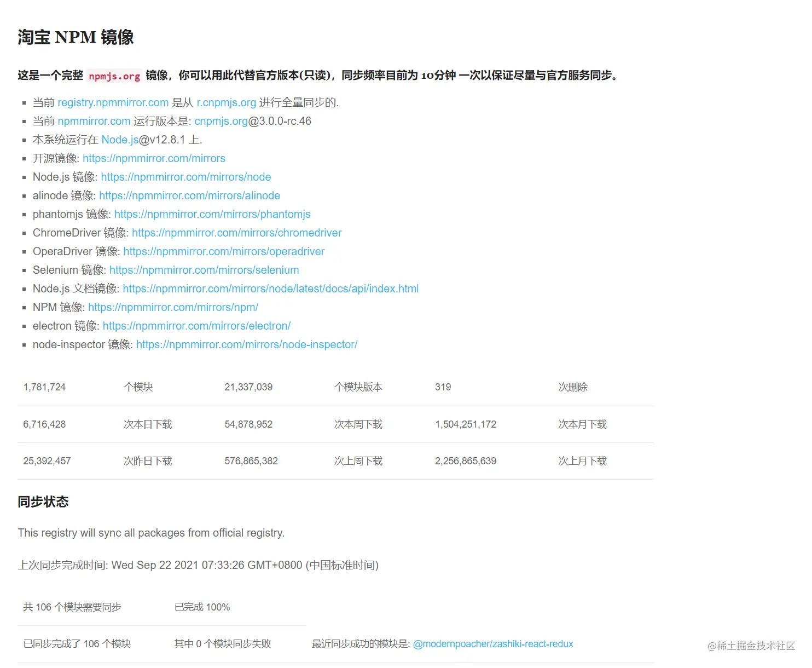Open the mirrors/chromedriver link
Screen dimensions: 812x668
236,233
